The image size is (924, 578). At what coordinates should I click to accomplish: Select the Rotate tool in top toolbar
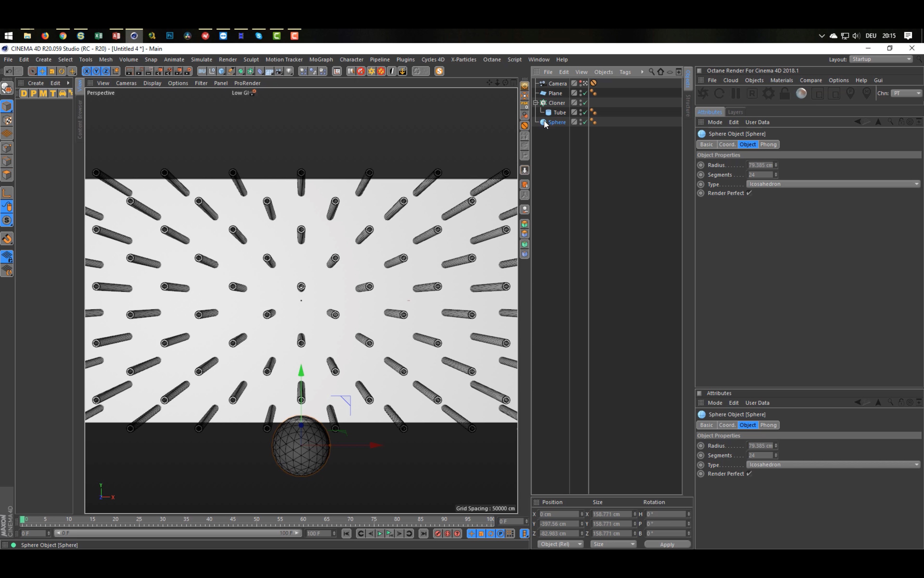click(x=62, y=71)
